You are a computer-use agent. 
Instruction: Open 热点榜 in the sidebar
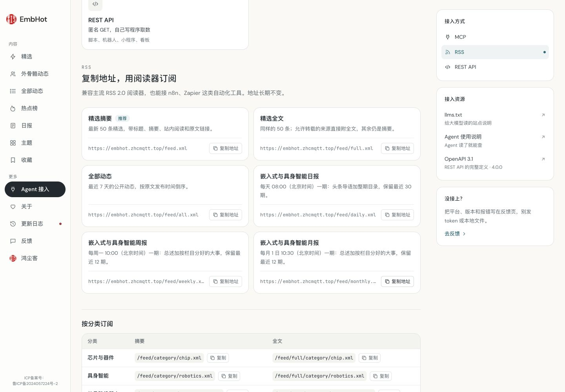[35, 109]
